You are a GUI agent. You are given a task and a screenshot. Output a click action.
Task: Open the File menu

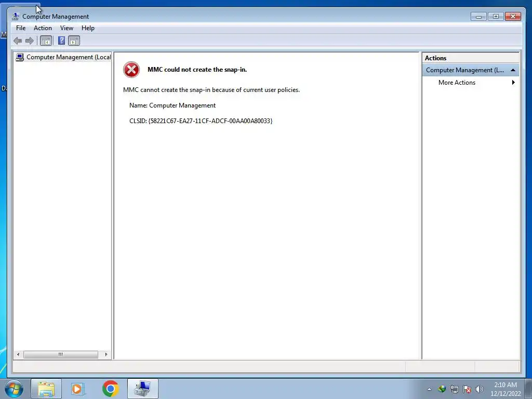coord(21,28)
